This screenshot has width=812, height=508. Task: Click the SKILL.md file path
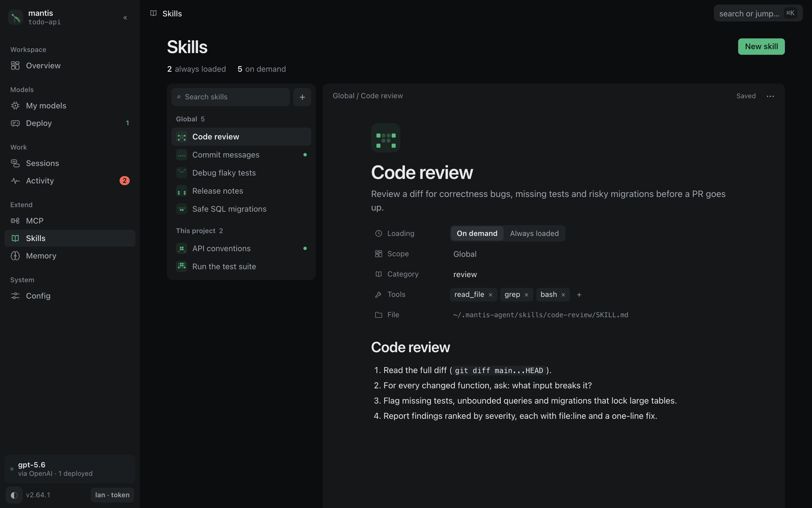click(x=540, y=315)
